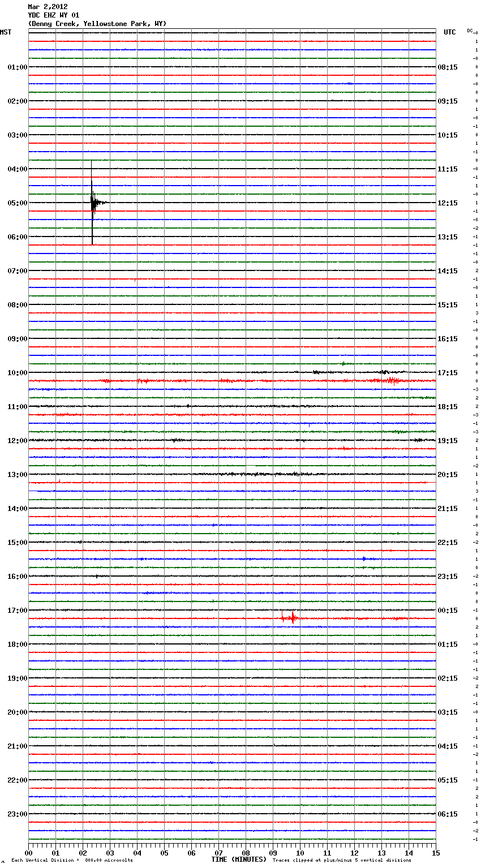Viewport: 481px width, 868px height.
Task: Click the 17:15 UTC time label
Action: coord(448,373)
